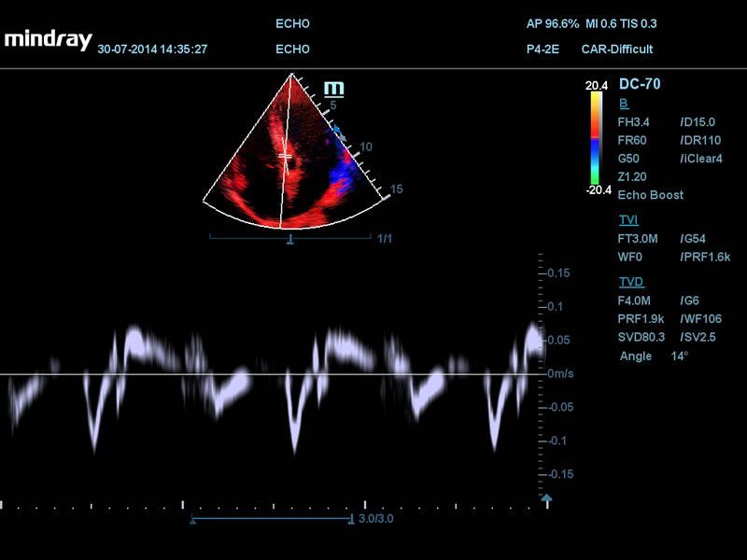Click the G50 gain parameter

tap(628, 159)
